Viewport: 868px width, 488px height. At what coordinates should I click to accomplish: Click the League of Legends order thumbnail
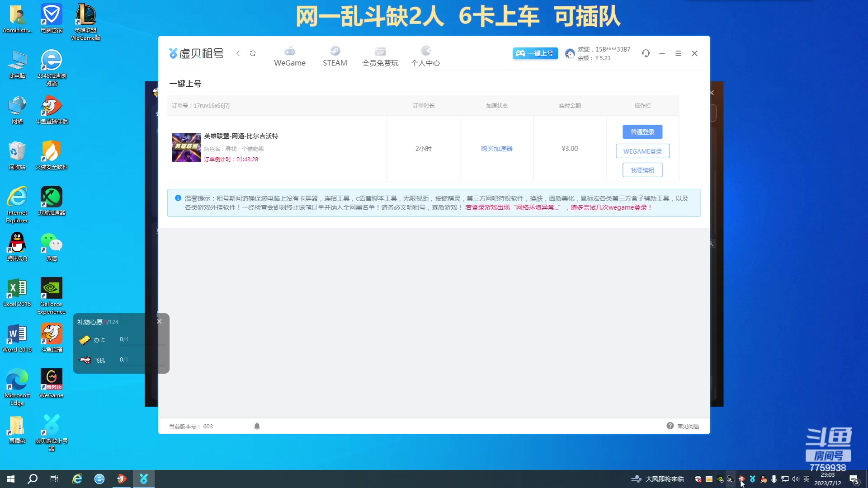186,147
